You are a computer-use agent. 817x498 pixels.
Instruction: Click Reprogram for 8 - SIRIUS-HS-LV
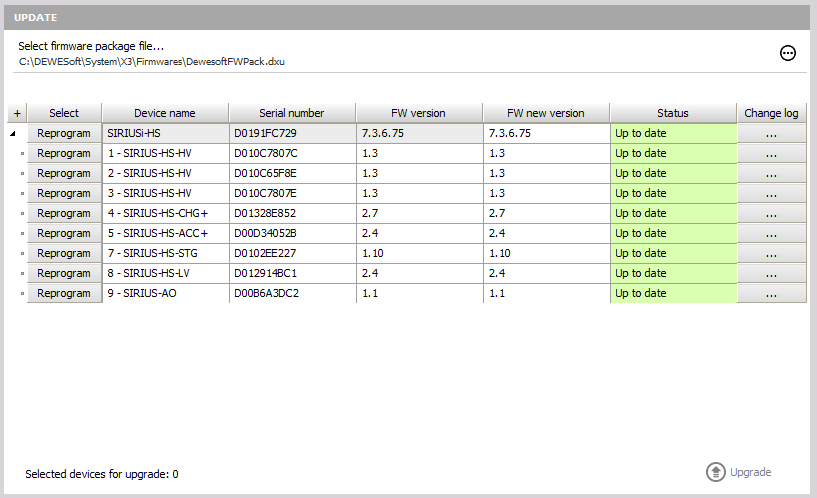click(64, 273)
